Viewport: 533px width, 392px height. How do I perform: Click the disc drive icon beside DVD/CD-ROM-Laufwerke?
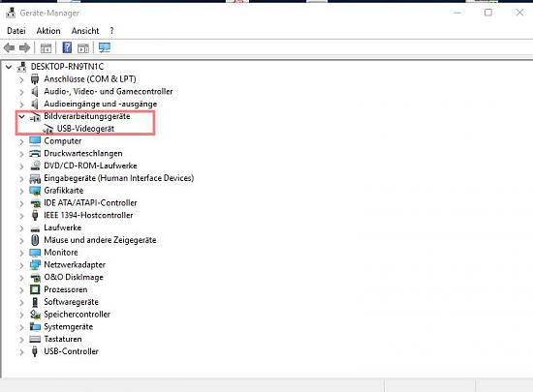[x=35, y=166]
